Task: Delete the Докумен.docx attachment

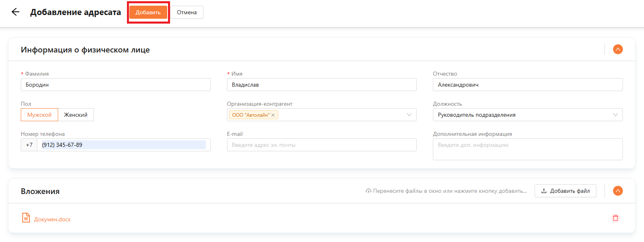Action: [x=615, y=218]
